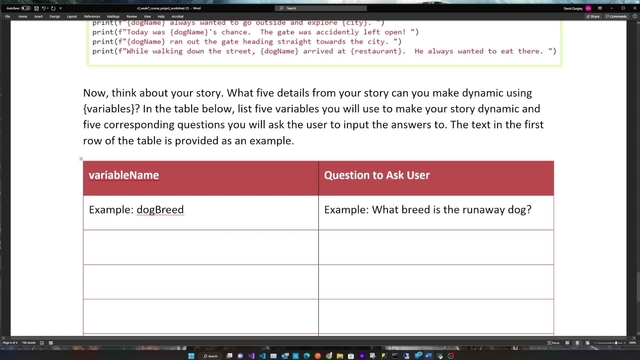The height and width of the screenshot is (360, 640).
Task: Click the Save icon in title bar
Action: [36, 8]
